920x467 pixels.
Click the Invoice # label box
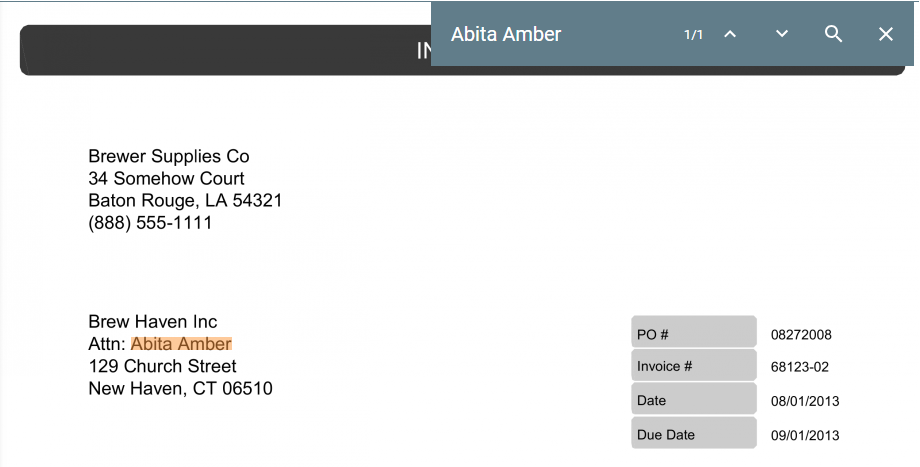pos(693,366)
